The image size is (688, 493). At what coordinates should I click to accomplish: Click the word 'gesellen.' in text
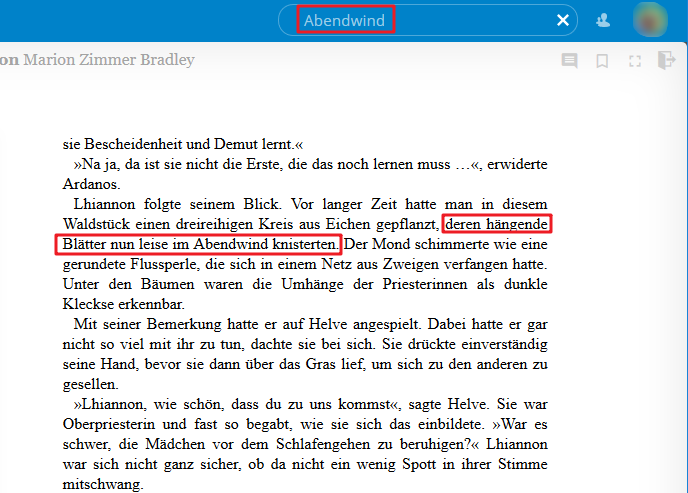(90, 385)
